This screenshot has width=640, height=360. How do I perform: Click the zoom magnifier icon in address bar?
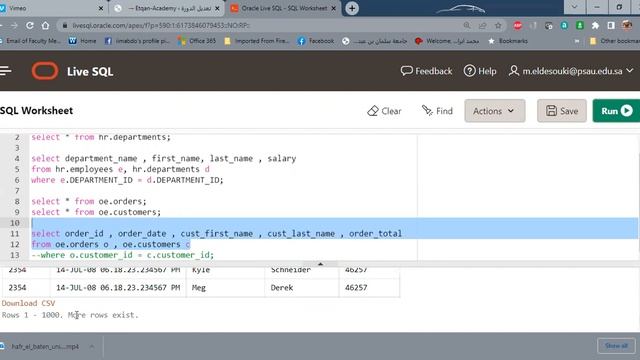pos(467,25)
